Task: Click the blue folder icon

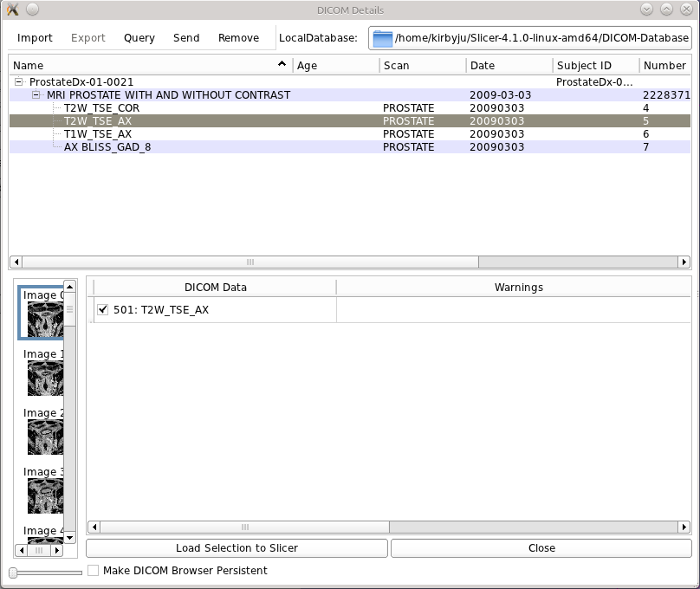Action: tap(382, 38)
